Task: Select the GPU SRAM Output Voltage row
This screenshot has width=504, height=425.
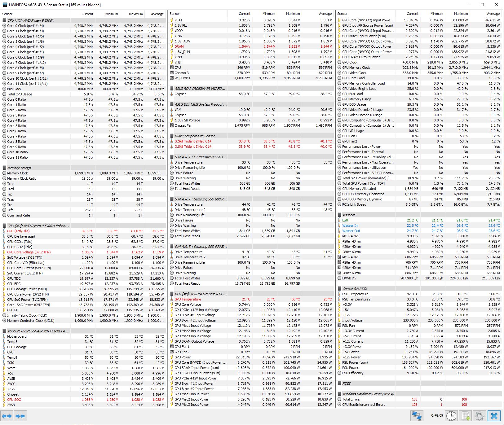Action: 251,341
